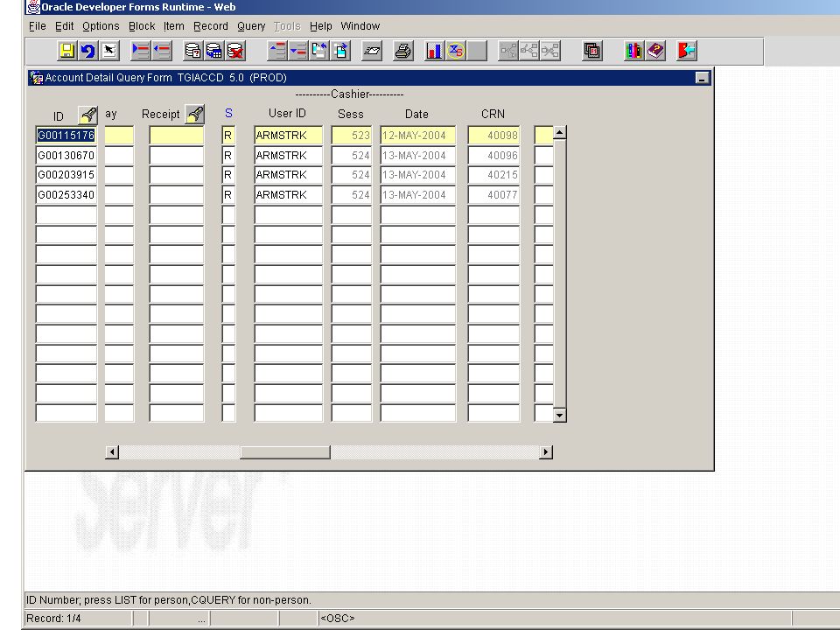Click the Enter Query database icon
Viewport: 840px width, 630px height.
click(x=192, y=51)
